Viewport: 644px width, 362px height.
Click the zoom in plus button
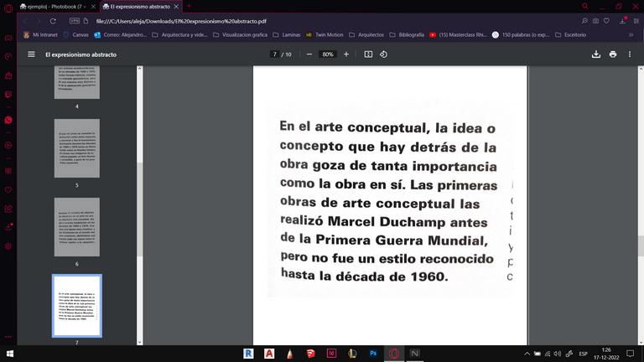coord(346,54)
